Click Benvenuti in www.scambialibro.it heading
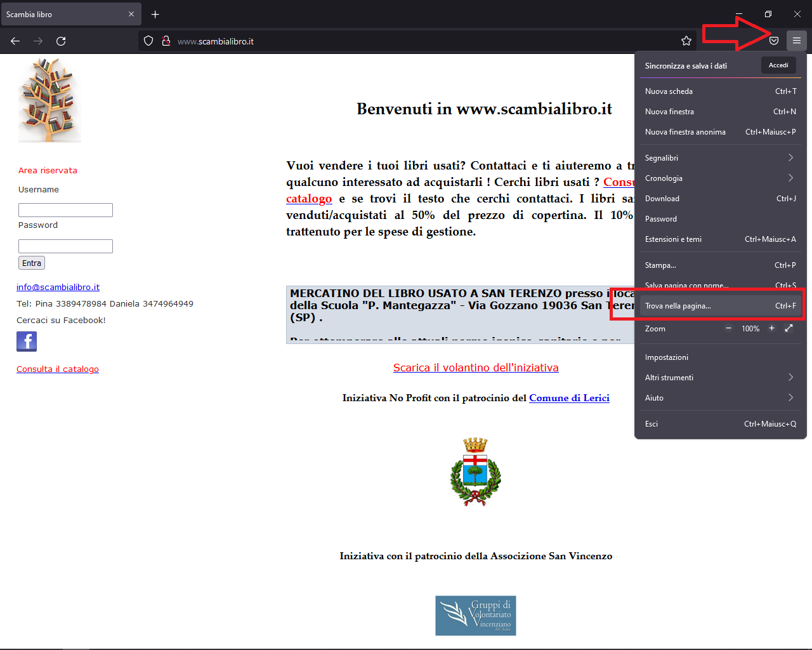Screen dimensions: 812x650 (484, 109)
